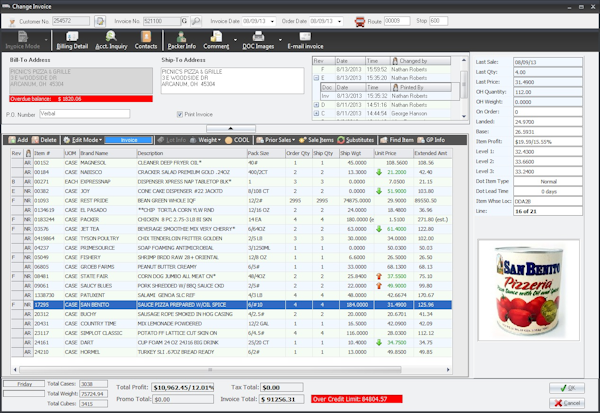600x413 pixels.
Task: Open Substitutes
Action: coord(355,140)
